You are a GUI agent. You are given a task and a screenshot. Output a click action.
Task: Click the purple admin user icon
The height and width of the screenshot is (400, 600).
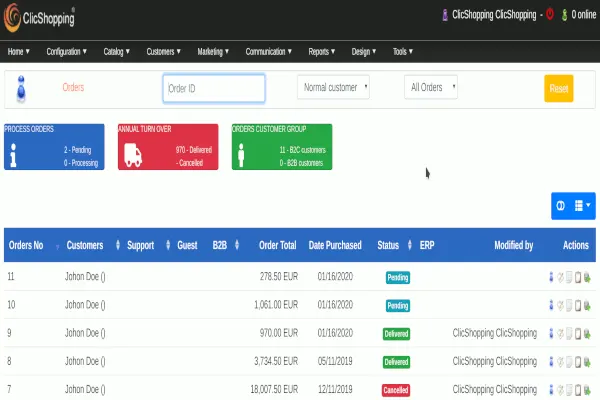pos(444,15)
